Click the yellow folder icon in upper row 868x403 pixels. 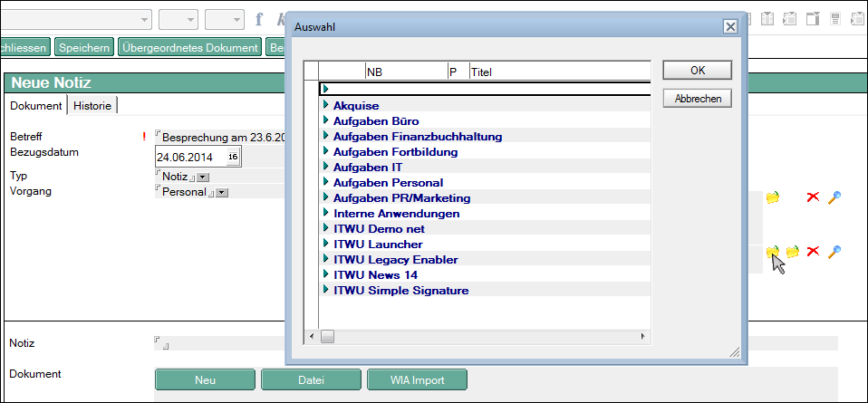[772, 197]
